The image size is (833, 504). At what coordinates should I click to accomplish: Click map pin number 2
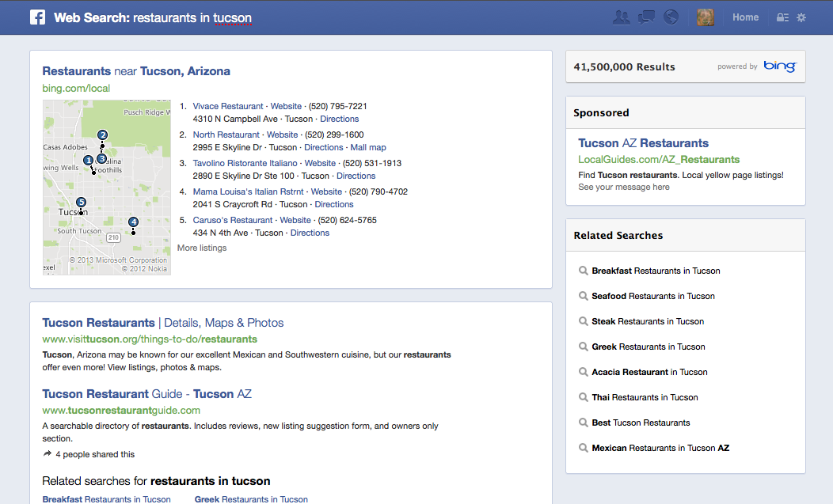(x=102, y=135)
